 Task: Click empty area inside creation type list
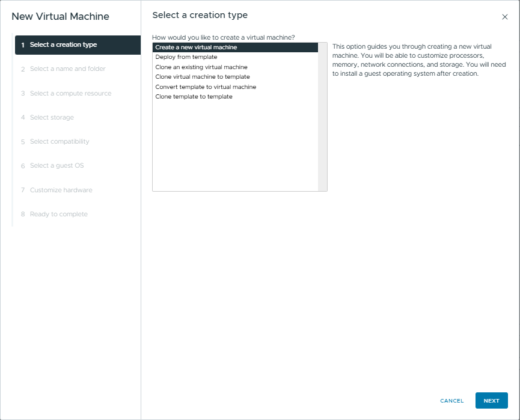234,150
